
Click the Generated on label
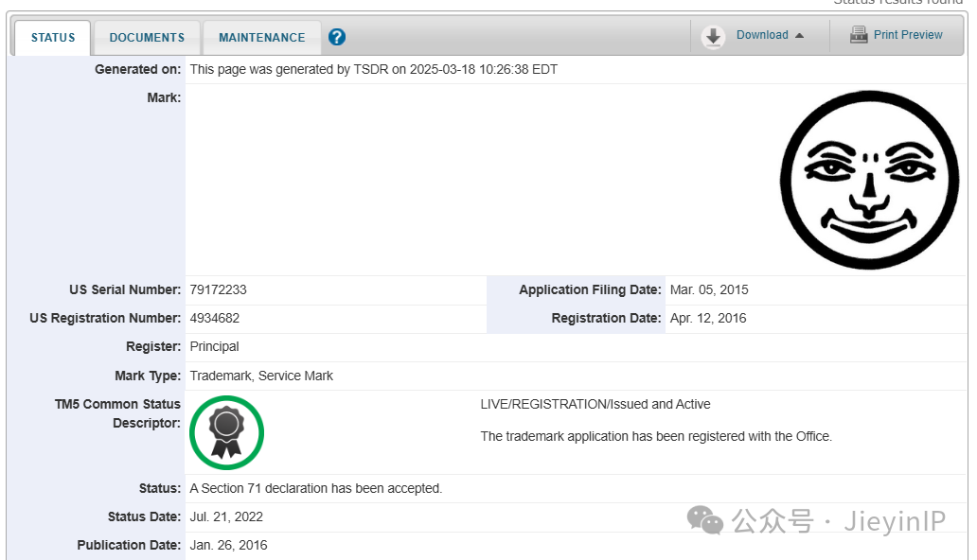[x=137, y=69]
